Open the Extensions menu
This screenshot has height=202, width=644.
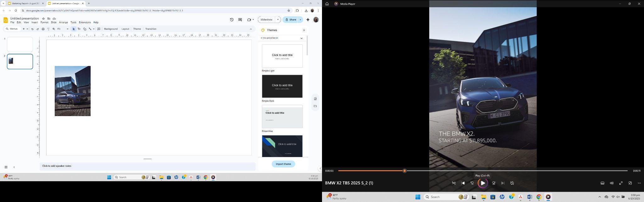coord(85,22)
